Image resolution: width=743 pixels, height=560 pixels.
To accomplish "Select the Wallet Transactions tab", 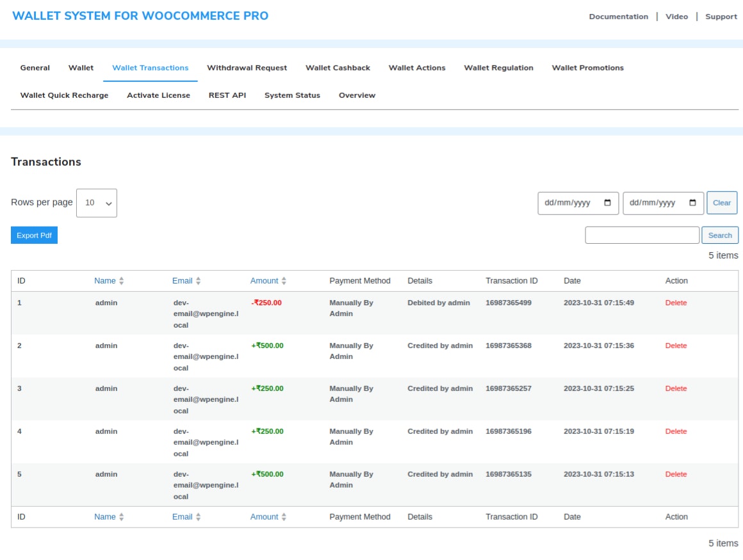I will [151, 68].
